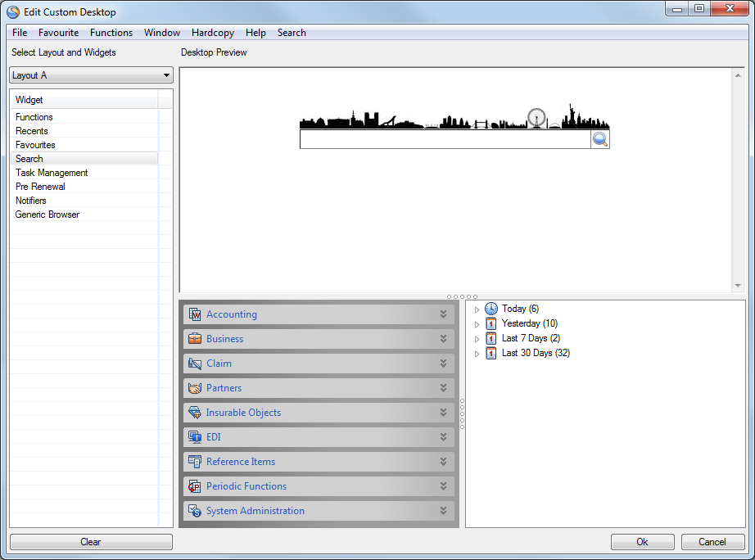Click the EDI computer icon
The width and height of the screenshot is (755, 560).
pos(195,436)
